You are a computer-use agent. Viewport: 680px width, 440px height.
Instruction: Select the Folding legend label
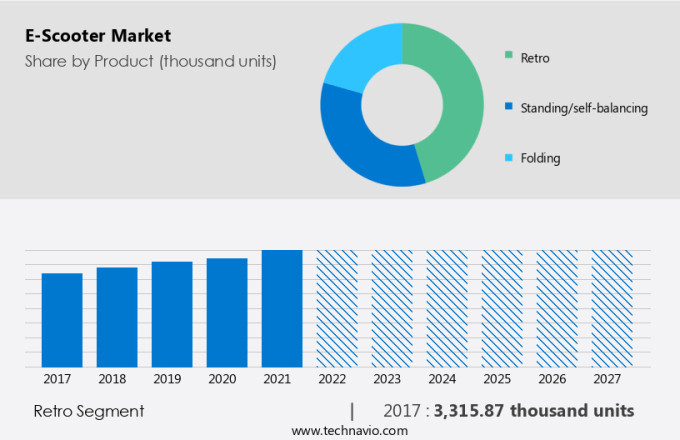(x=540, y=157)
